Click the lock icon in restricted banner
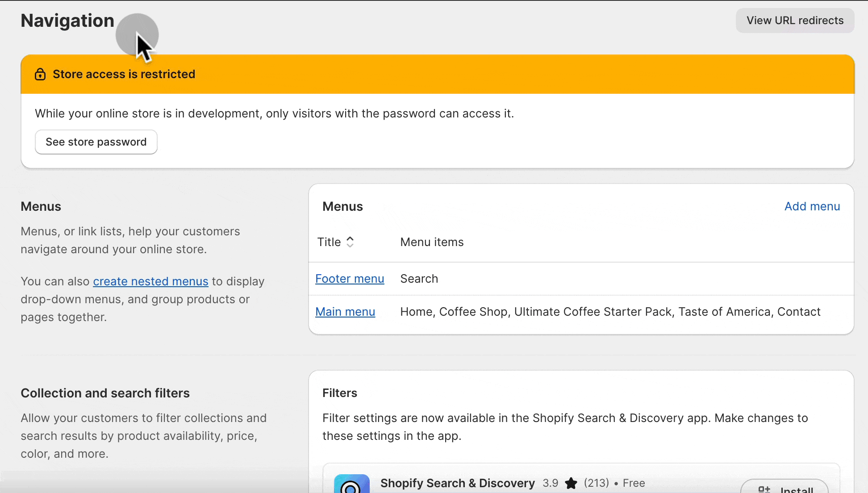Screen dimensions: 868x493 click(x=40, y=74)
